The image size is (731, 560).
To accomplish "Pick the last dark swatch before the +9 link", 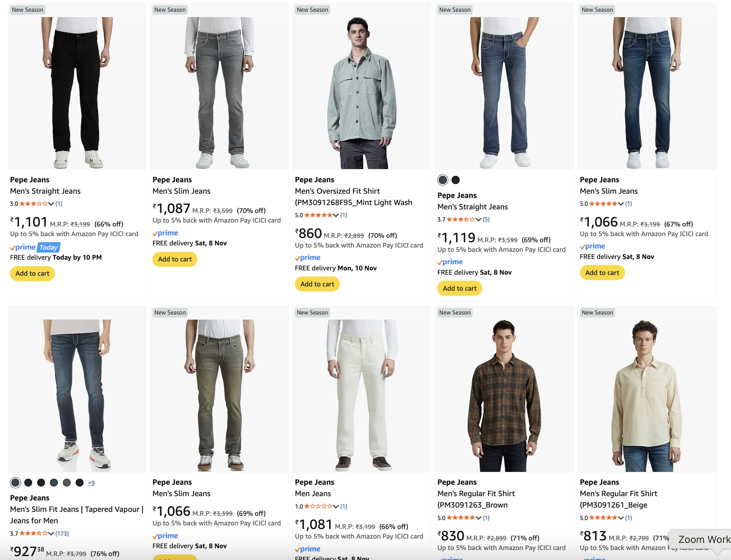I will pos(80,483).
